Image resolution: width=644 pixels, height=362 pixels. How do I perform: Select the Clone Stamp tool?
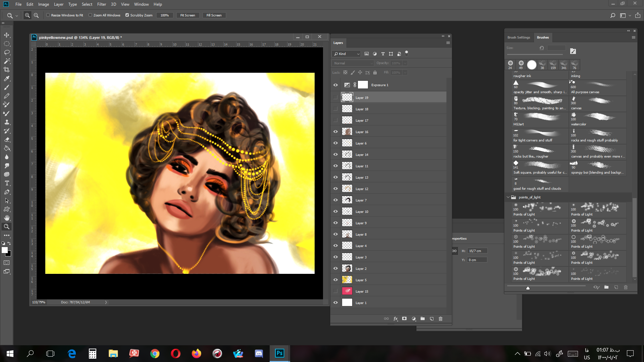(x=7, y=122)
